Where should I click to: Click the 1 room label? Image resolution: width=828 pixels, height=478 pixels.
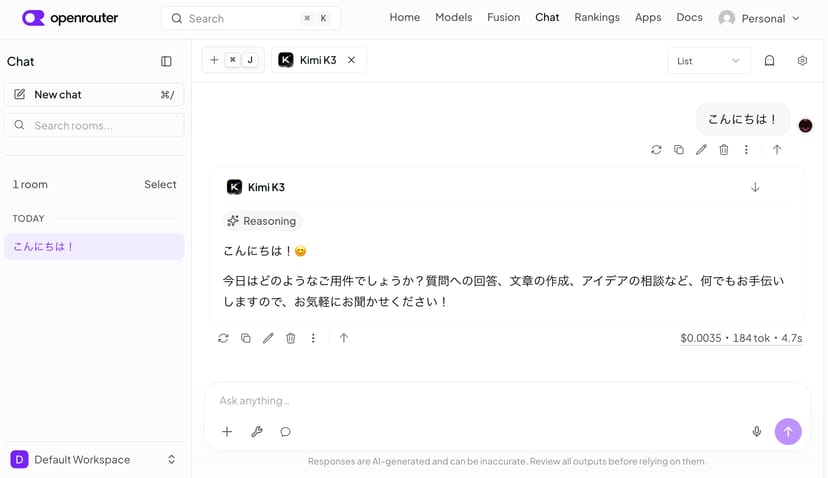(30, 184)
